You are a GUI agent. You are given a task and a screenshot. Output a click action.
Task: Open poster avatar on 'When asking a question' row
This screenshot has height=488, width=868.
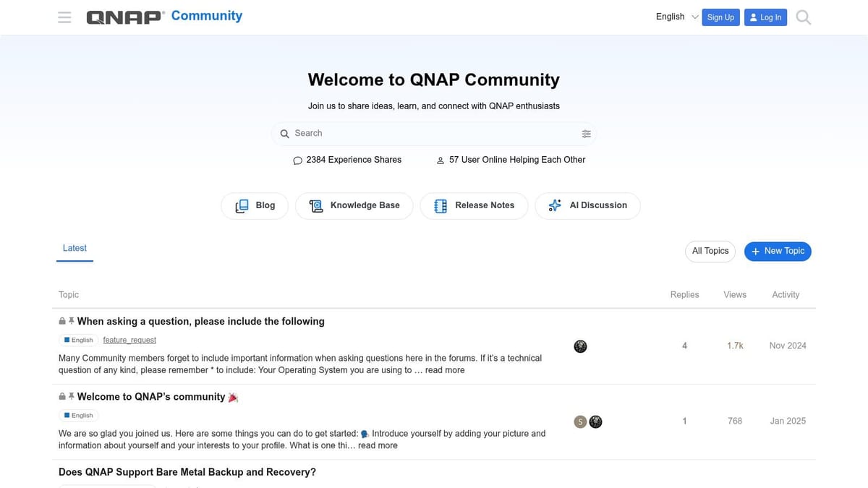pos(580,346)
